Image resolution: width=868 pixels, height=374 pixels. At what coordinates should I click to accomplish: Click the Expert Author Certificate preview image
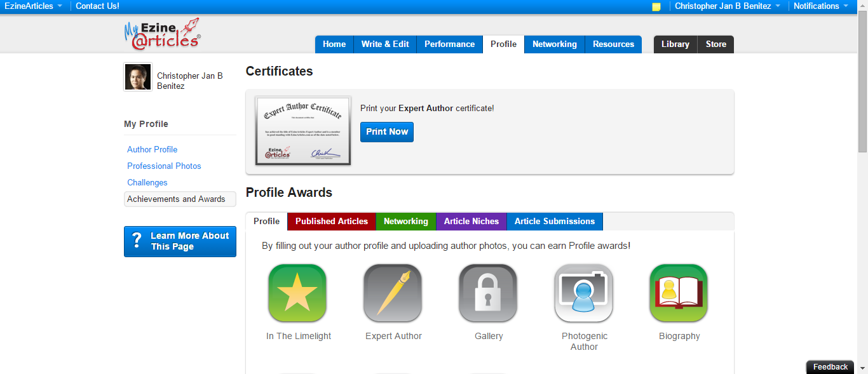pyautogui.click(x=303, y=131)
